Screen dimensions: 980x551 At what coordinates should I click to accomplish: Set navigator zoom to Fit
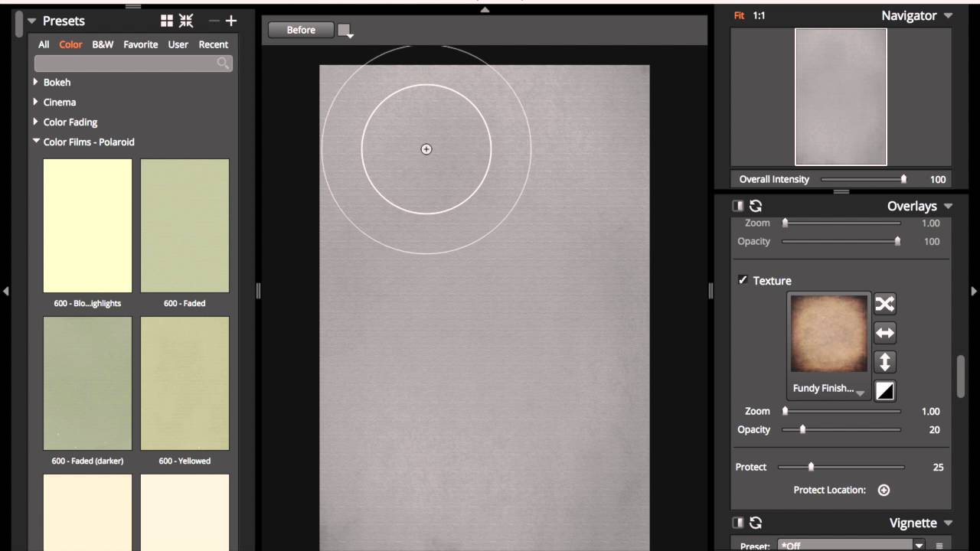tap(739, 15)
